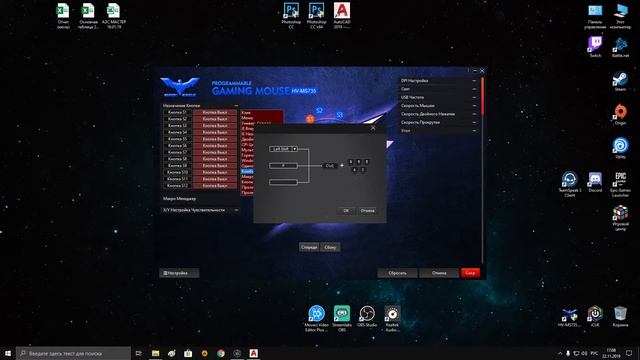The width and height of the screenshot is (640, 360).
Task: Open the АЗС МАСТЕР Excel file
Action: (x=113, y=16)
